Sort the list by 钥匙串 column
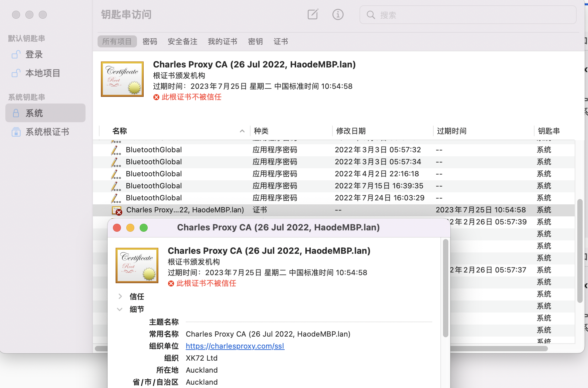Image resolution: width=588 pixels, height=388 pixels. pos(549,131)
